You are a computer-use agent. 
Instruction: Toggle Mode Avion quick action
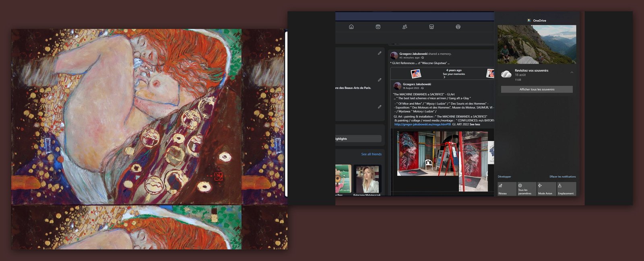pyautogui.click(x=547, y=189)
